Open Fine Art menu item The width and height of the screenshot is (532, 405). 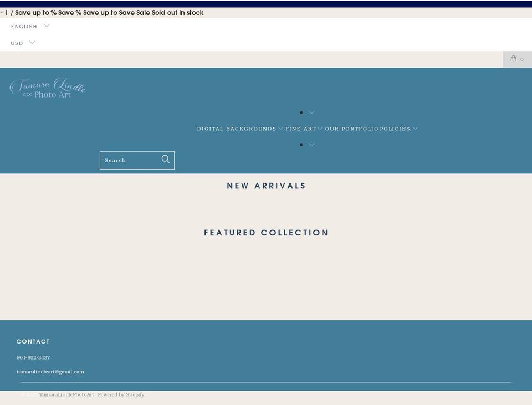click(300, 129)
